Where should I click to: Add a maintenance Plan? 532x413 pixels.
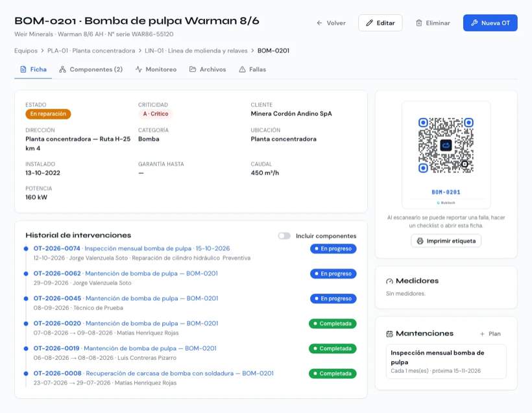pyautogui.click(x=490, y=334)
